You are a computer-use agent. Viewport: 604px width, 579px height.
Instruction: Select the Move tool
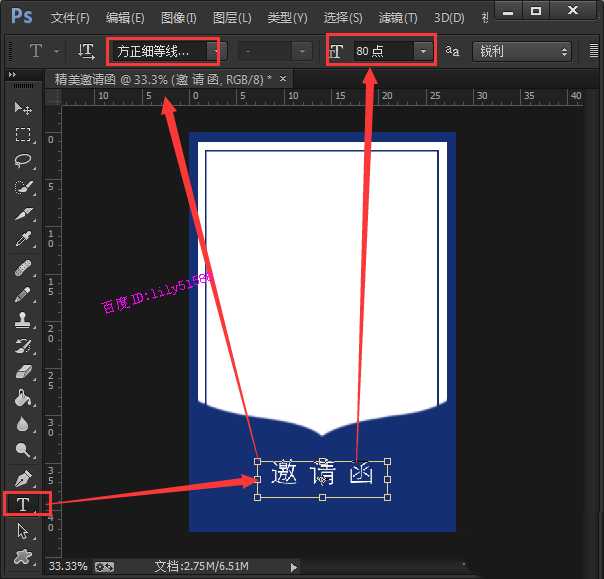23,108
